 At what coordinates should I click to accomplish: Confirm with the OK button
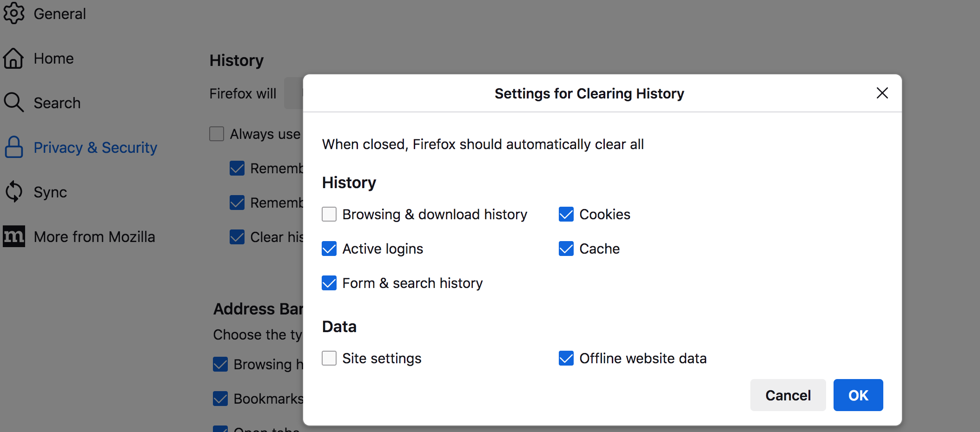[x=858, y=395]
